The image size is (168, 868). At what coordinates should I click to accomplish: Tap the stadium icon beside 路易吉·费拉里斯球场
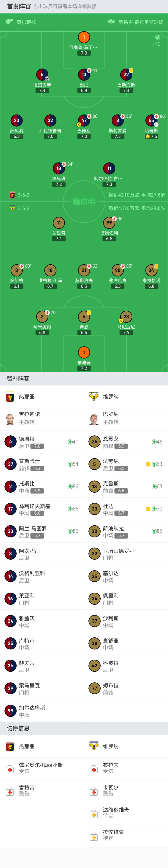click(x=111, y=22)
